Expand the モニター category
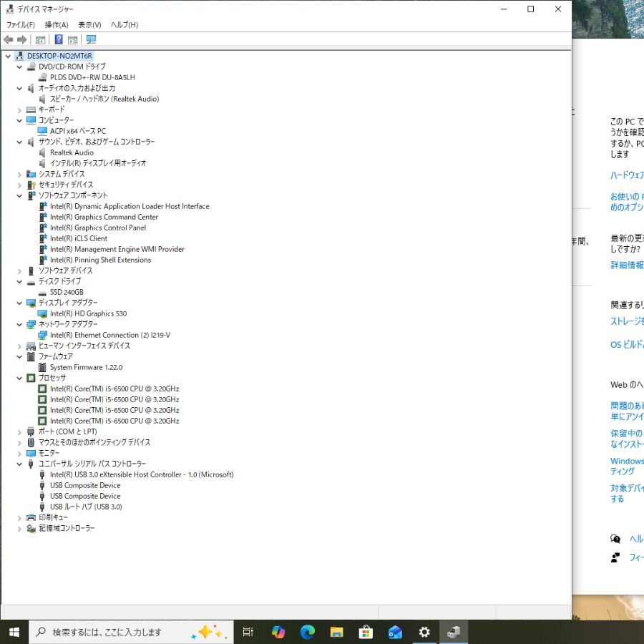 (x=19, y=453)
